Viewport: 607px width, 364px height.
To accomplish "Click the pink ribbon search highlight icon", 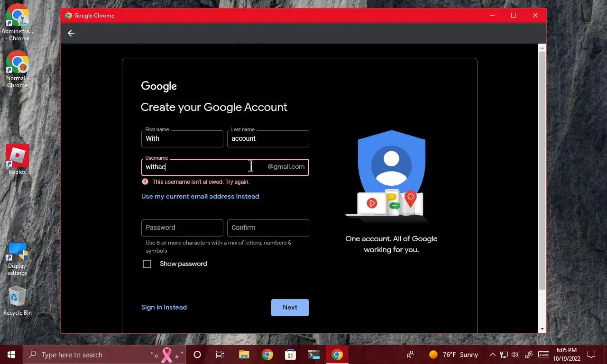I will click(x=166, y=355).
